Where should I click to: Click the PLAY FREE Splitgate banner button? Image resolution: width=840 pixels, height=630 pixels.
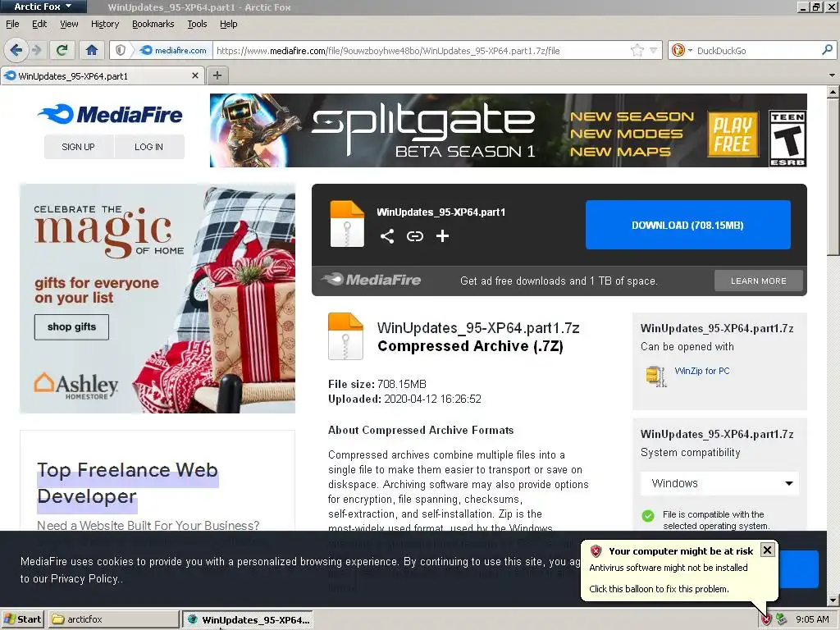[x=733, y=135]
